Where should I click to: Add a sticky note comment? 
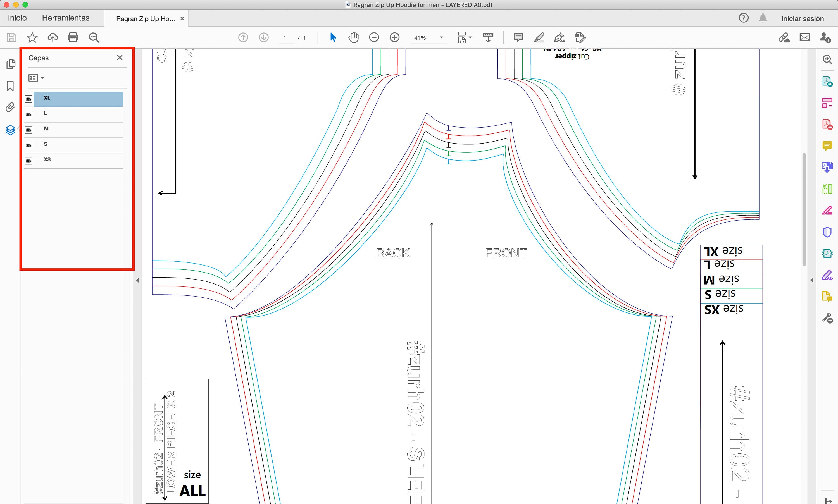[x=518, y=37]
